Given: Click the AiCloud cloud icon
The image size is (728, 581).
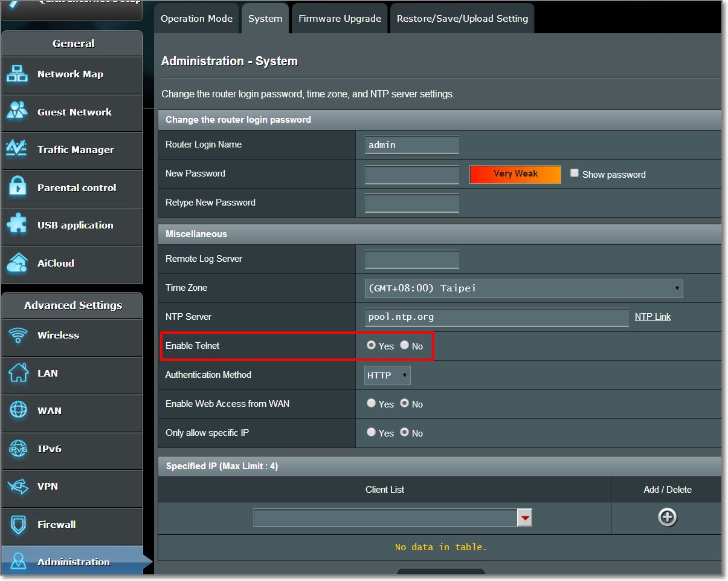Looking at the screenshot, I should (x=17, y=263).
